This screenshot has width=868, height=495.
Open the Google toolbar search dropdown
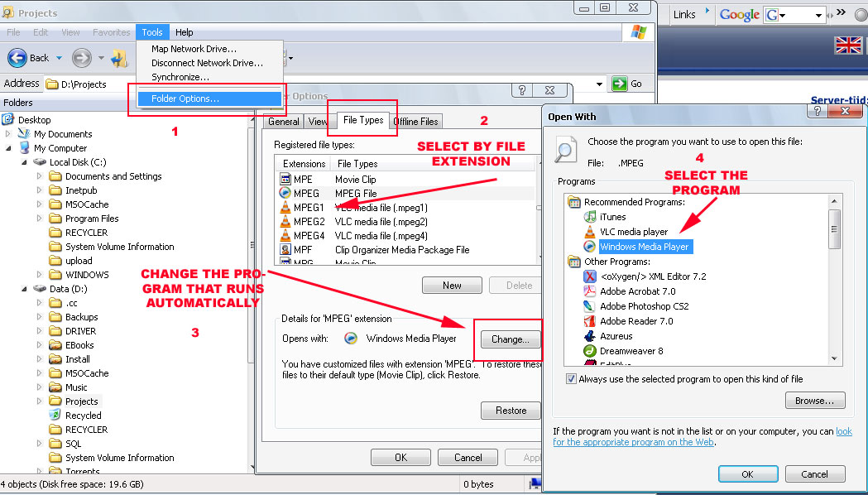tap(818, 16)
